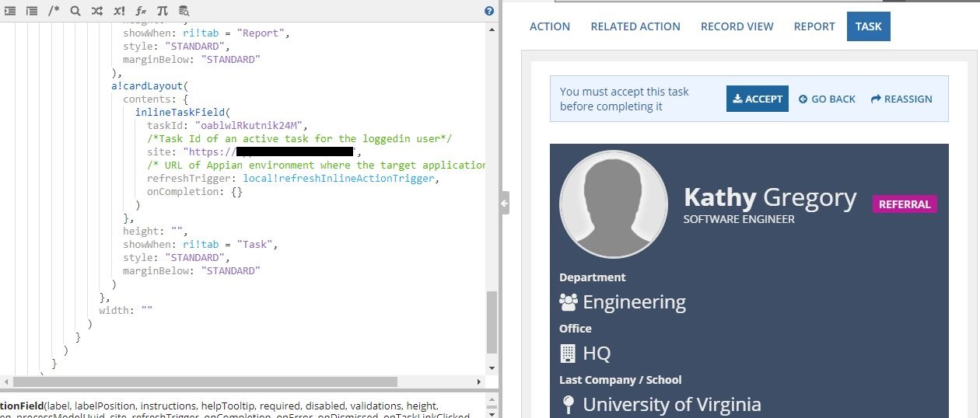
Task: Toggle comment with the /* icon
Action: 54,11
